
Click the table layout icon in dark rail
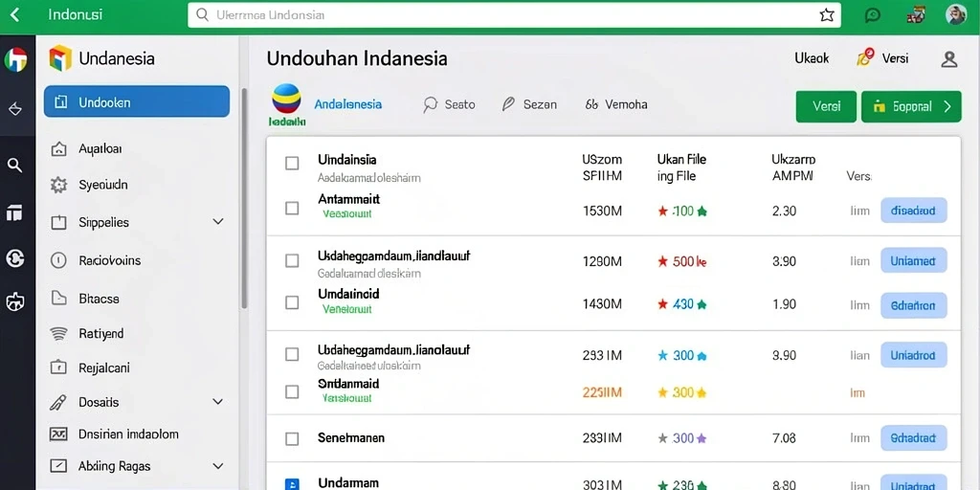click(x=15, y=213)
